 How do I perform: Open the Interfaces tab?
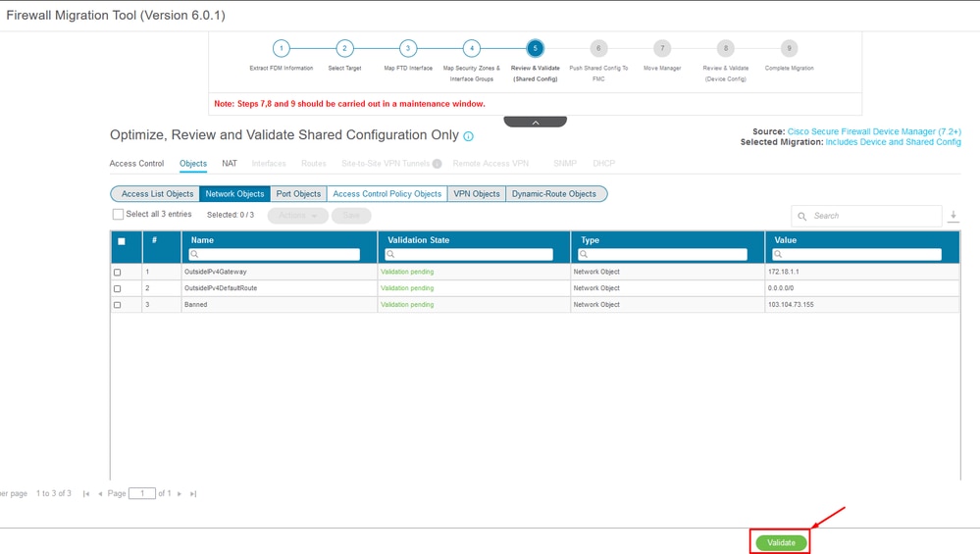click(x=269, y=164)
